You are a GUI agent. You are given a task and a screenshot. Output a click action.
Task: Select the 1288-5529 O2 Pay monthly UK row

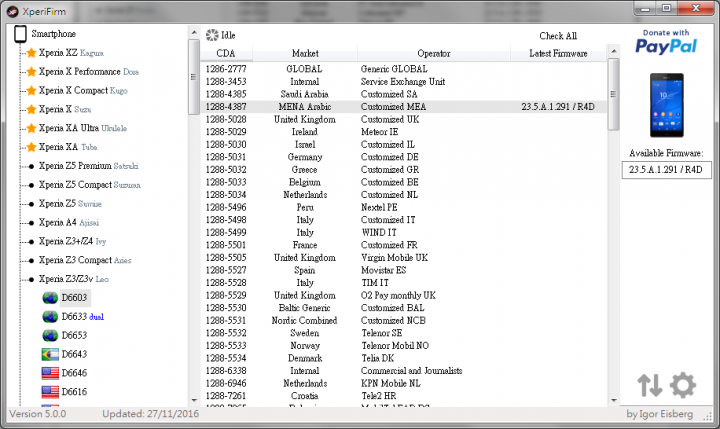coord(404,295)
